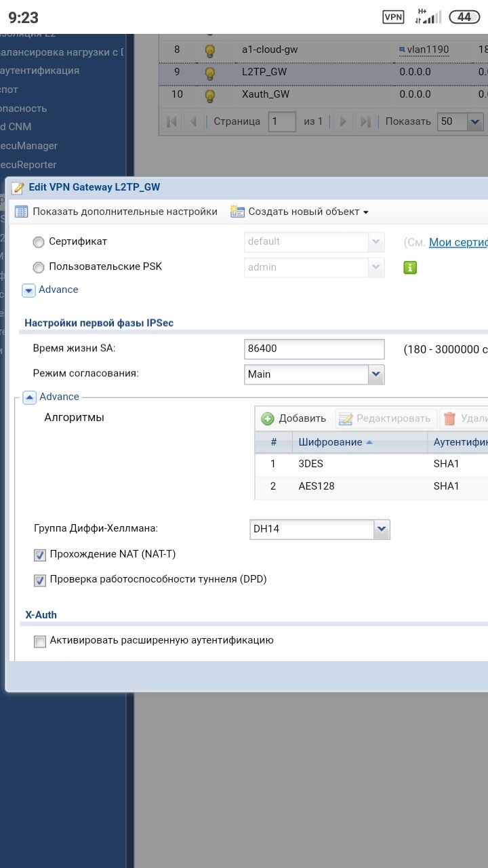This screenshot has width=488, height=868.
Task: Click the VPN status icon in phone status bar
Action: tap(393, 17)
